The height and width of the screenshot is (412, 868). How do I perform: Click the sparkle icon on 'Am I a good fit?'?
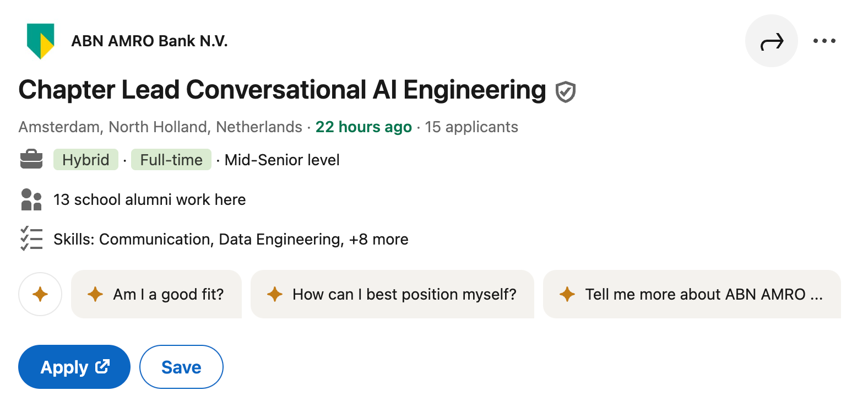96,294
